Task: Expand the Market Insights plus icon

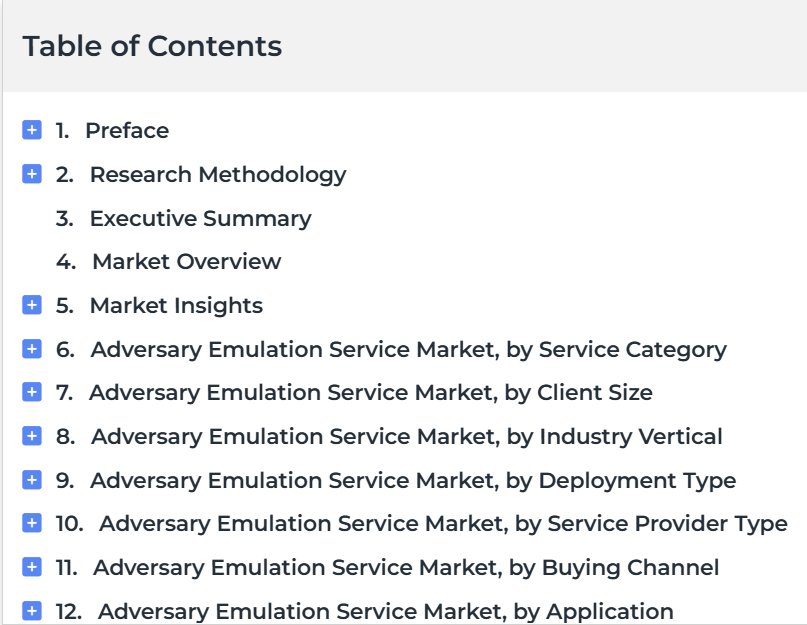Action: pyautogui.click(x=32, y=305)
